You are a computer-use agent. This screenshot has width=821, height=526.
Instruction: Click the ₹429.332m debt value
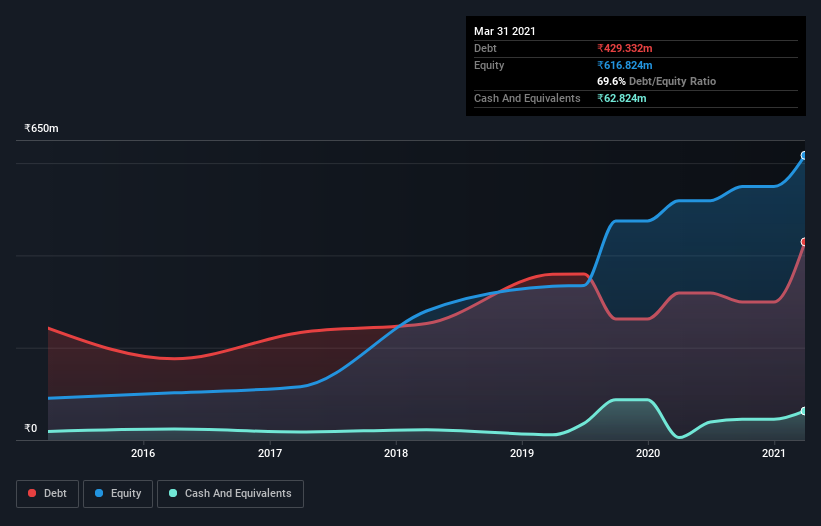[625, 48]
